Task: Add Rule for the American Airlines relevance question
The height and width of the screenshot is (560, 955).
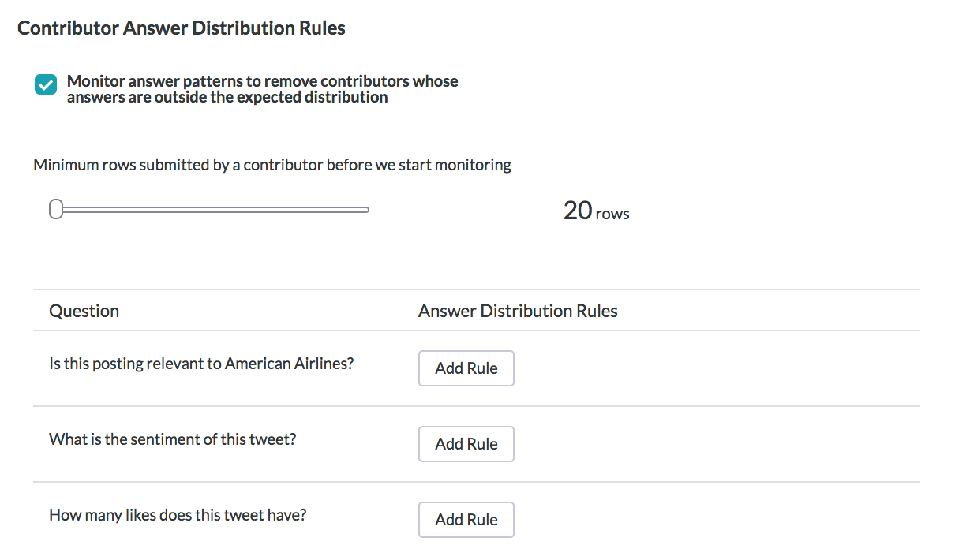Action: (x=466, y=368)
